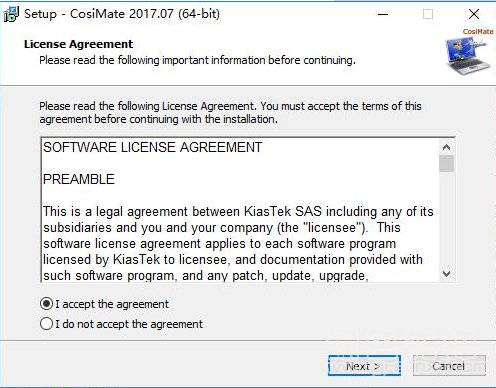Cancel the CosiMate installation
Viewport: 496px width, 388px height.
[x=449, y=366]
